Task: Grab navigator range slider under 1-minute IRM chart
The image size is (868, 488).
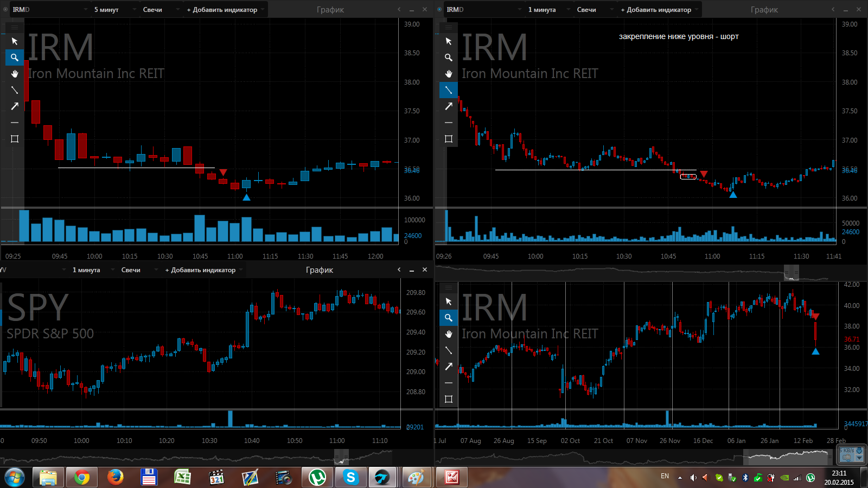Action: [x=792, y=273]
